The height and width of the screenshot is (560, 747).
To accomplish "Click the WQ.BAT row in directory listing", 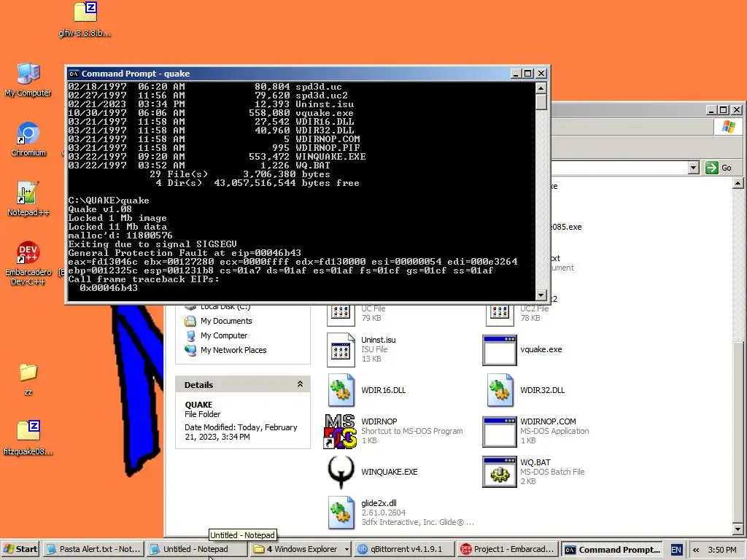I will pyautogui.click(x=199, y=166).
